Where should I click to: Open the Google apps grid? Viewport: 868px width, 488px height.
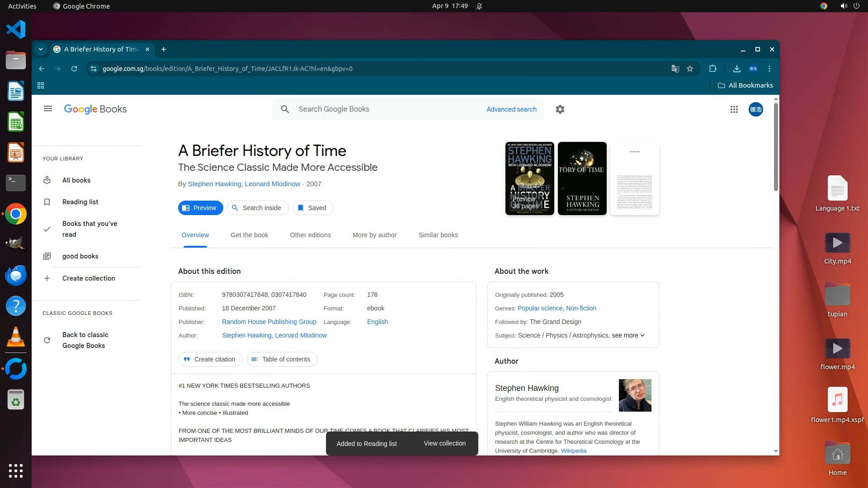pyautogui.click(x=734, y=109)
